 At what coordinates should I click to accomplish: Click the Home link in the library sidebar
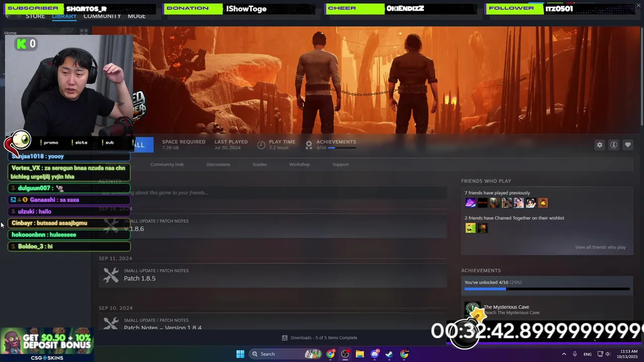[x=10, y=33]
